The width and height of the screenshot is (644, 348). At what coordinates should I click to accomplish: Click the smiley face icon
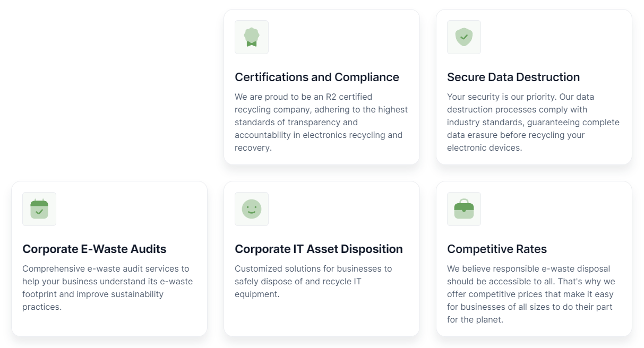(x=252, y=209)
